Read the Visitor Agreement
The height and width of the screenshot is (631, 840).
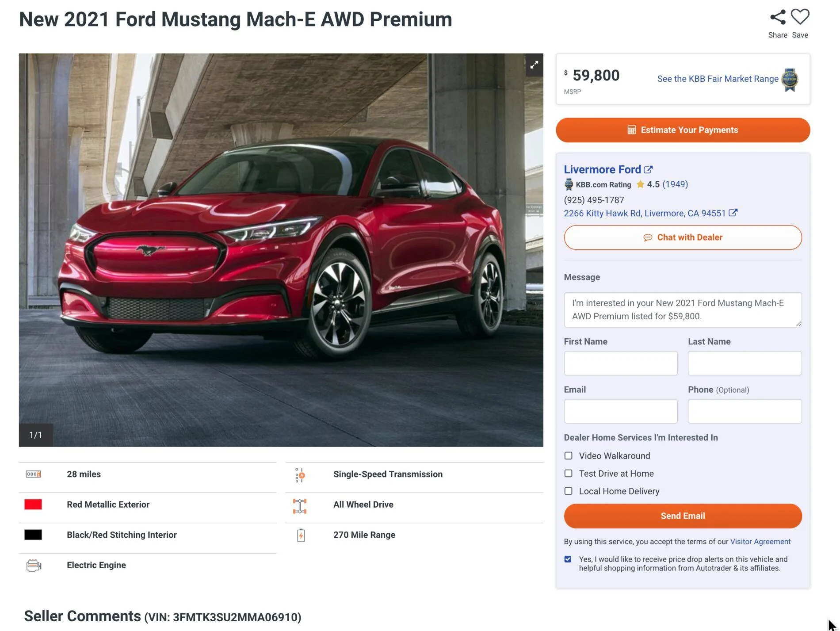tap(760, 542)
